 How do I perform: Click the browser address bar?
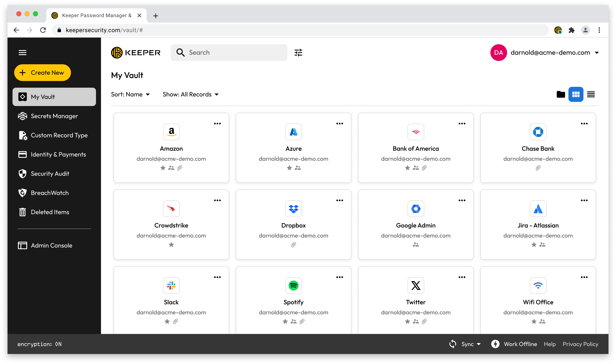(300, 30)
